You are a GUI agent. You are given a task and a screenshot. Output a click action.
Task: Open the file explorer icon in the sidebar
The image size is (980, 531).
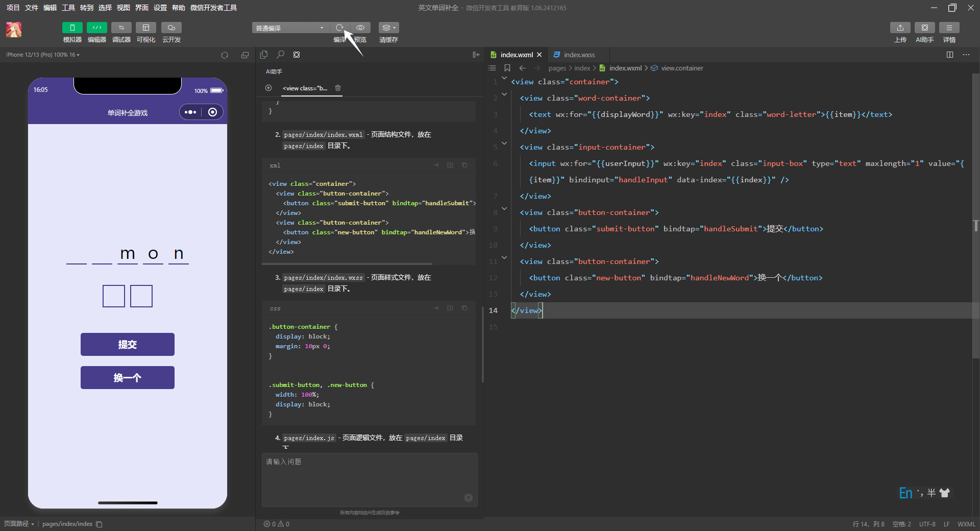[x=264, y=55]
